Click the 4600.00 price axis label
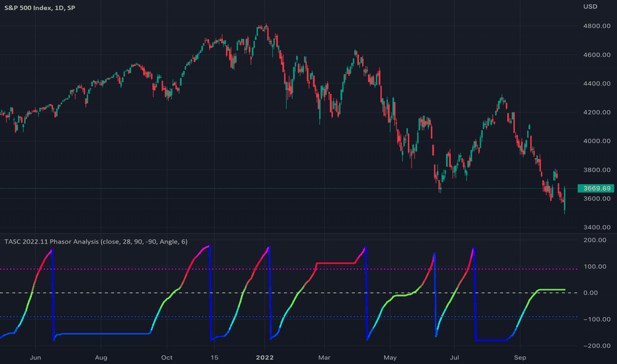Viewport: 617px width, 364px height. tap(597, 55)
